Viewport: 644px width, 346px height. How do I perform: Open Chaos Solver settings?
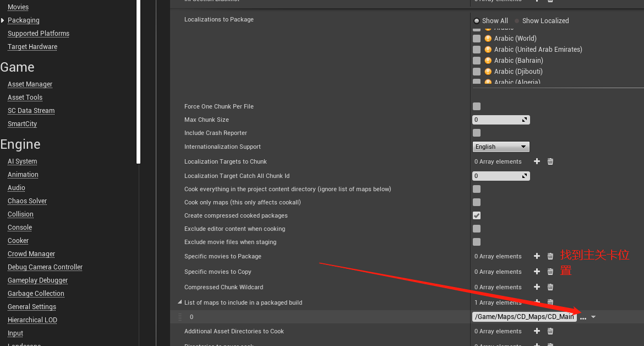pyautogui.click(x=27, y=201)
